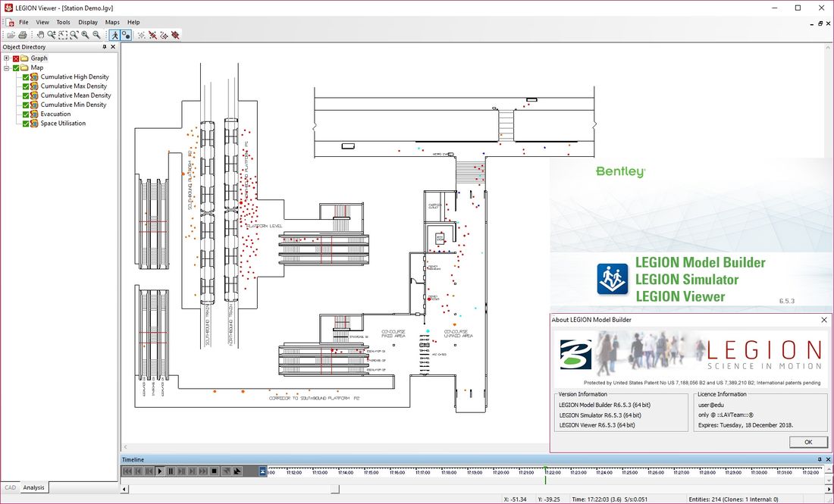The image size is (834, 504).
Task: Open the Help menu
Action: point(133,22)
